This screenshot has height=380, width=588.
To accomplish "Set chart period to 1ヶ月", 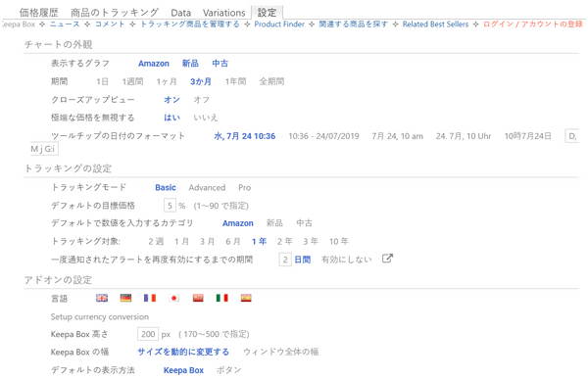I will point(167,81).
